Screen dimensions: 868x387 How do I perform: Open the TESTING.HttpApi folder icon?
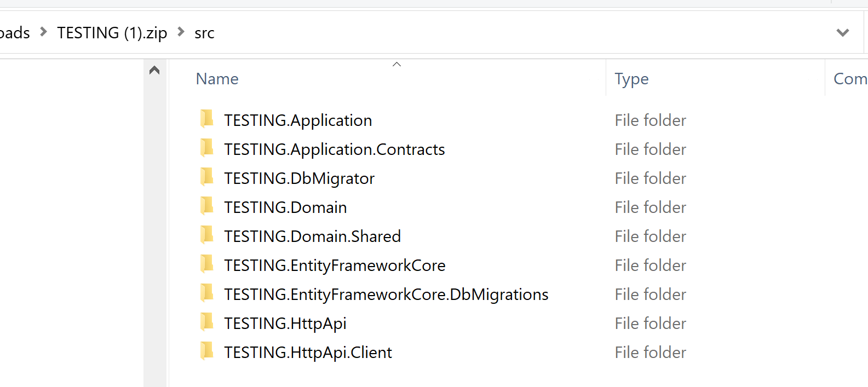pyautogui.click(x=207, y=323)
